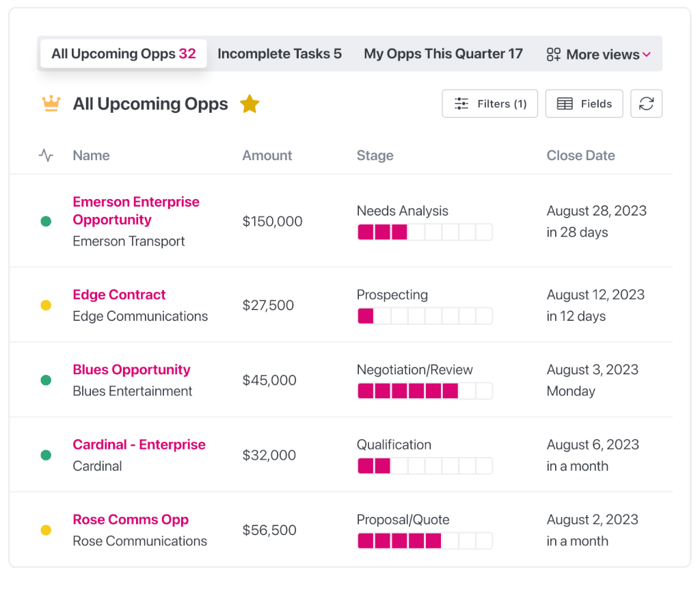Click the $27,500 amount cell

pyautogui.click(x=268, y=305)
